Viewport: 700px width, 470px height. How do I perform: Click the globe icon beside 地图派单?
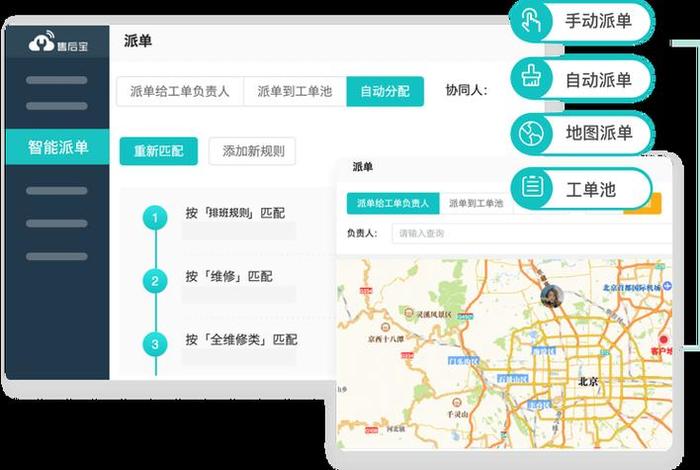coord(531,133)
